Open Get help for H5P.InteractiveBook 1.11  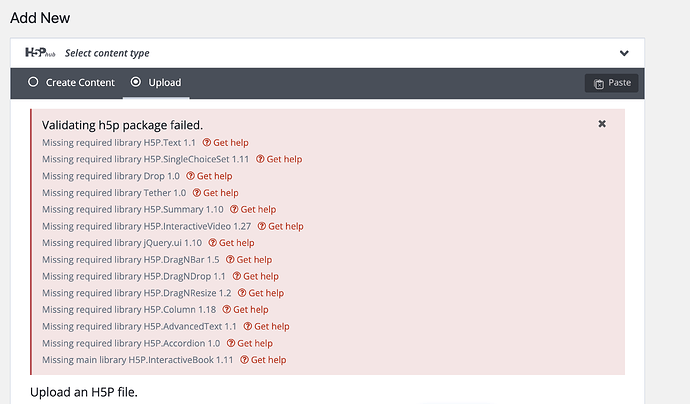pos(268,360)
